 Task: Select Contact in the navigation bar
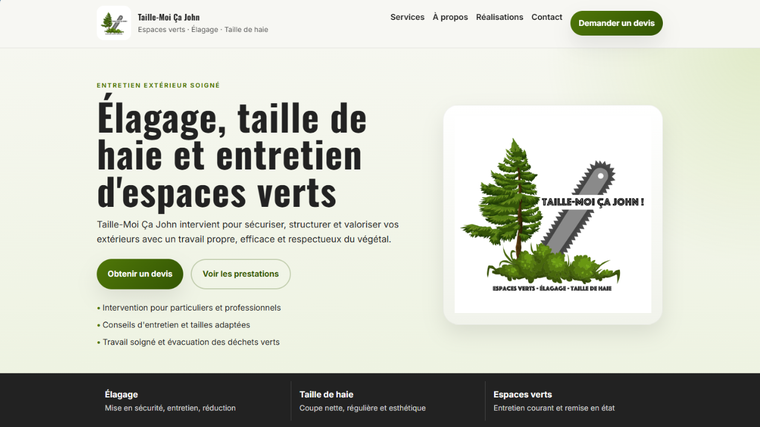(547, 17)
